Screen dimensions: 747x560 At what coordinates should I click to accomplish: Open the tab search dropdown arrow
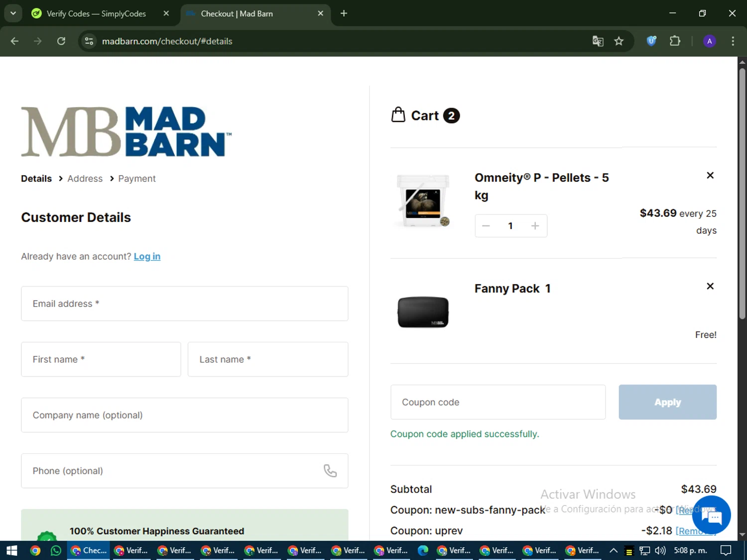click(13, 13)
